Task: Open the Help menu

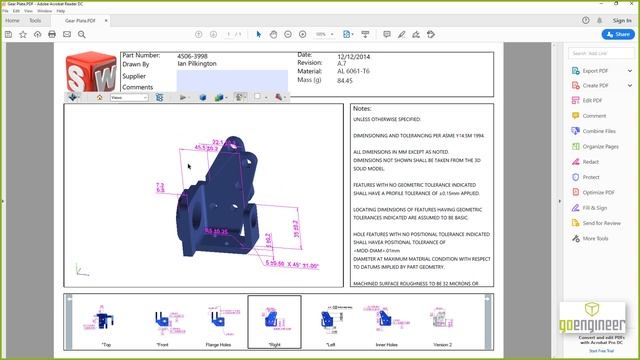Action: pyautogui.click(x=61, y=11)
